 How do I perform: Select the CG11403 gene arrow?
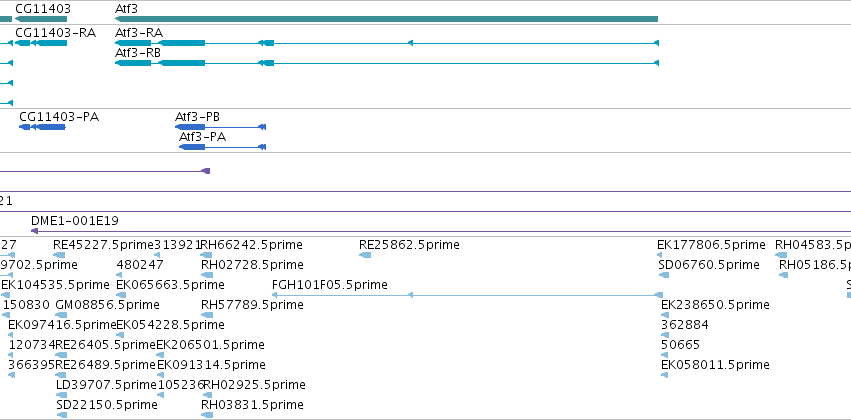pyautogui.click(x=41, y=19)
